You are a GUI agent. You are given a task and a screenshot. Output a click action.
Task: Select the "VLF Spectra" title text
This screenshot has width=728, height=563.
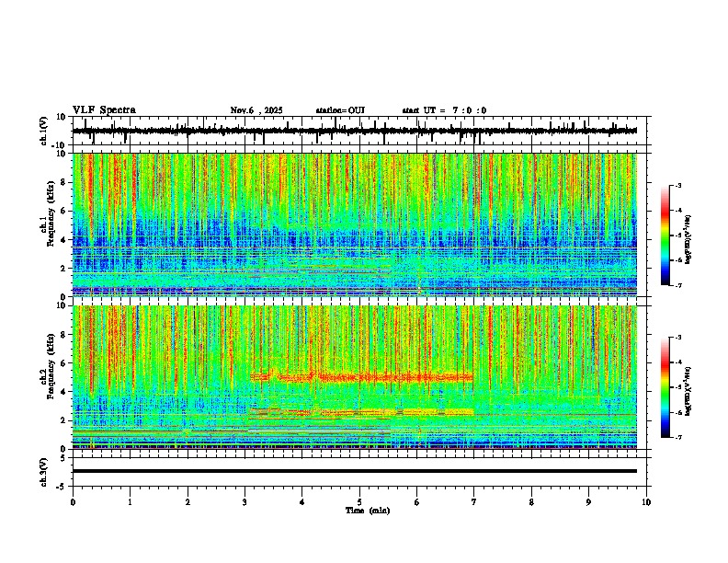(104, 110)
